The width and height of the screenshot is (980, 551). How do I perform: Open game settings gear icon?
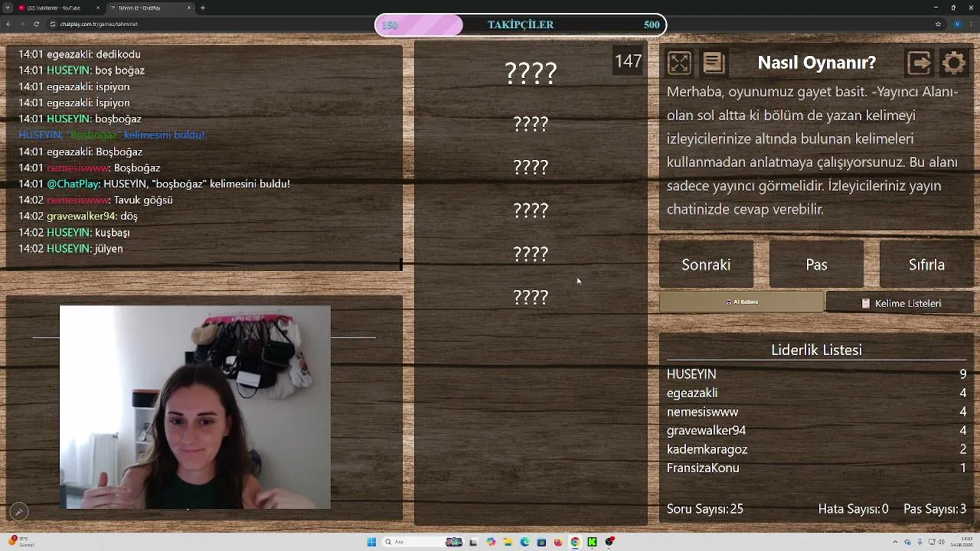954,63
